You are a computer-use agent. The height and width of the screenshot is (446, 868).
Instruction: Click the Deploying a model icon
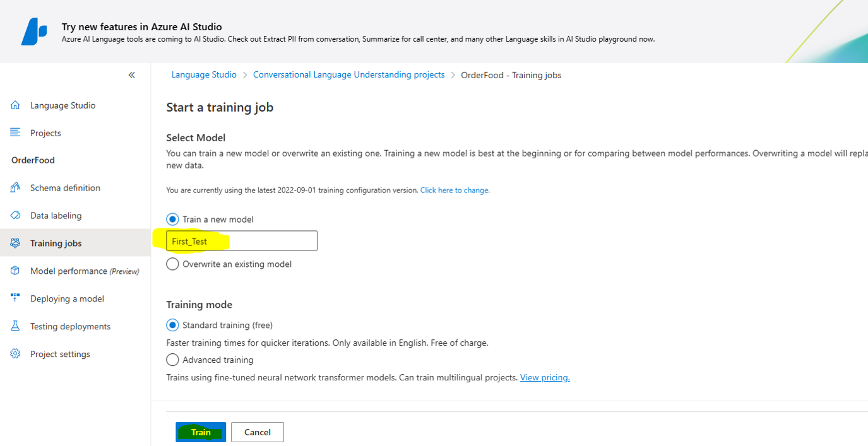pyautogui.click(x=16, y=298)
